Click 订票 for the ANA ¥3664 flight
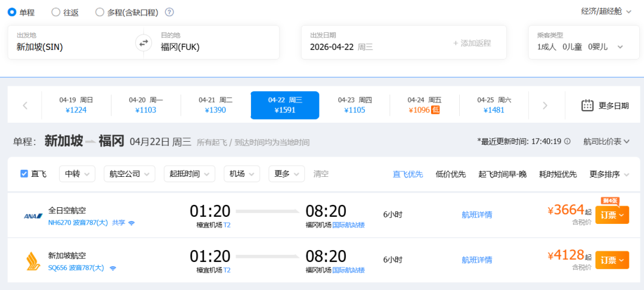The image size is (644, 290). tap(612, 215)
